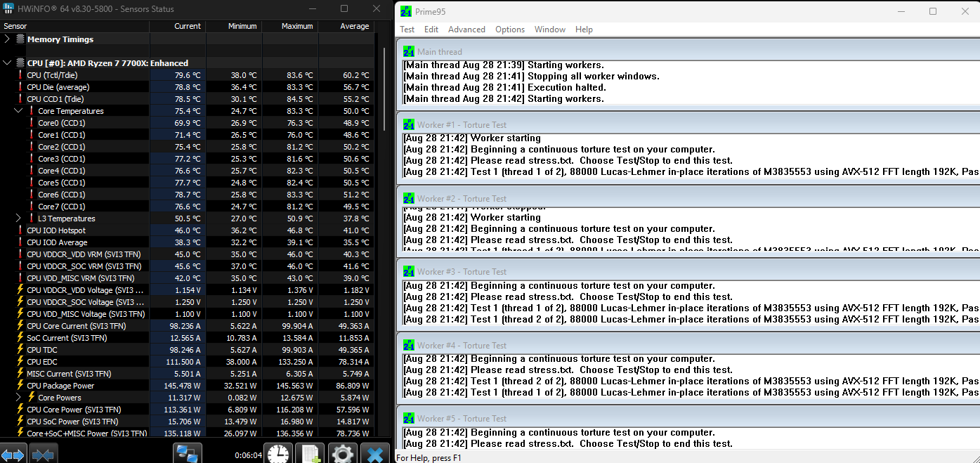Open the remote network monitors icon in HWiNFO

[x=187, y=454]
